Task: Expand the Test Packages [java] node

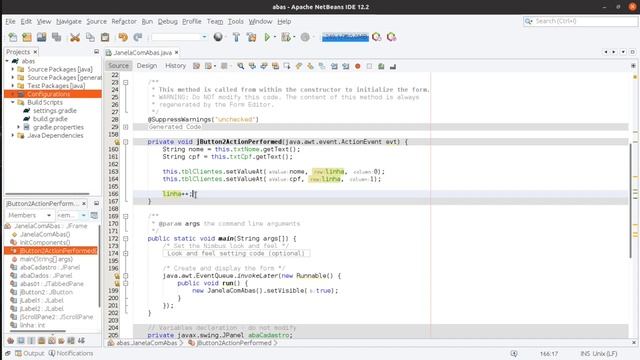Action: [13, 86]
